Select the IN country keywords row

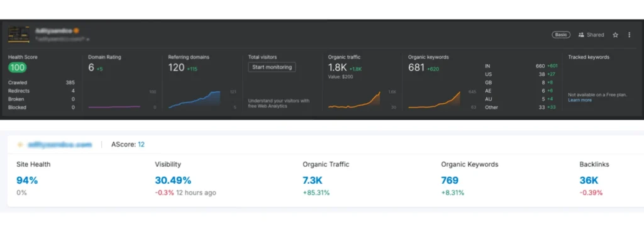coord(521,66)
